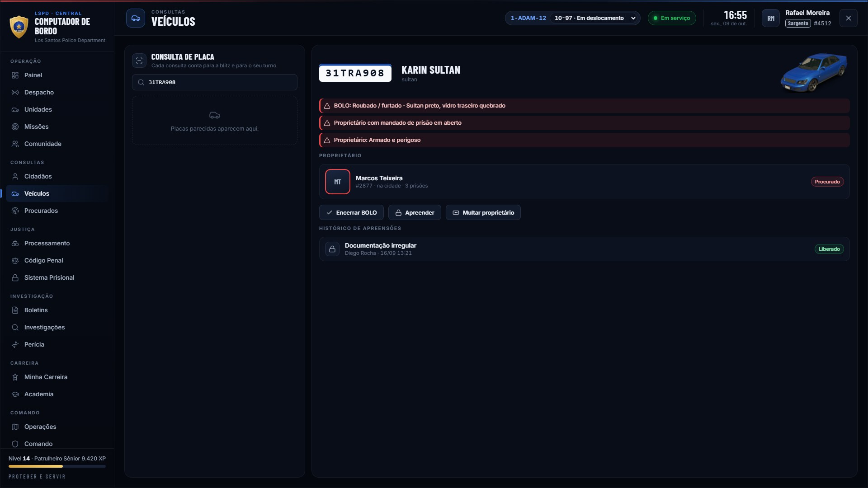Click the dropdown chevron beside unit status

[633, 18]
